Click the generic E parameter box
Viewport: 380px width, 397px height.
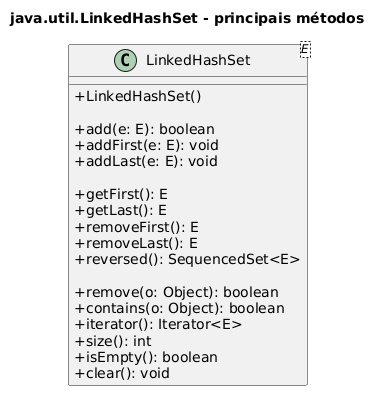coord(305,49)
